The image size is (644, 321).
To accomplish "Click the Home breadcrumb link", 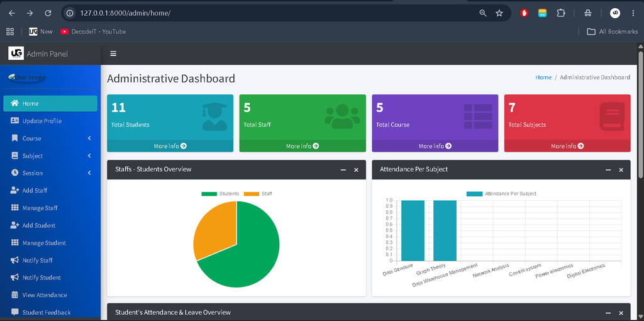I will coord(543,77).
